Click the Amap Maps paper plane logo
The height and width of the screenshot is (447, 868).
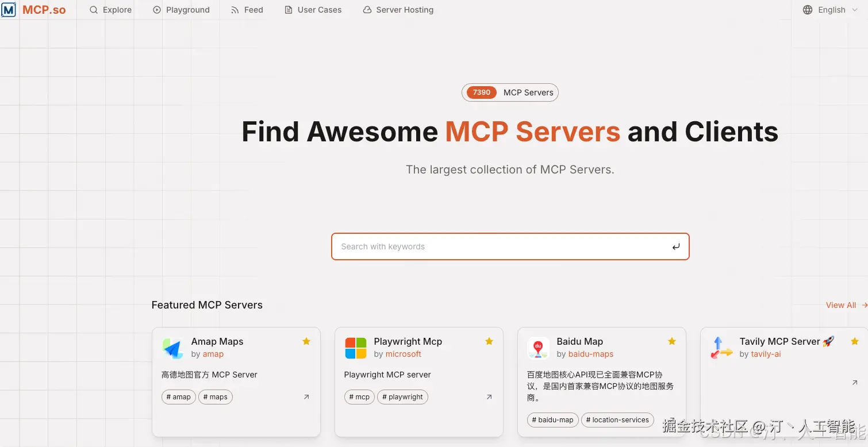point(172,348)
